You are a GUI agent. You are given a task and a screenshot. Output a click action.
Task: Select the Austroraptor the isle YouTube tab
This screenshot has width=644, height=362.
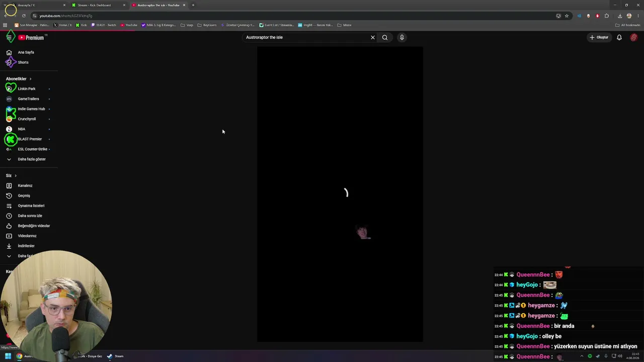(158, 5)
